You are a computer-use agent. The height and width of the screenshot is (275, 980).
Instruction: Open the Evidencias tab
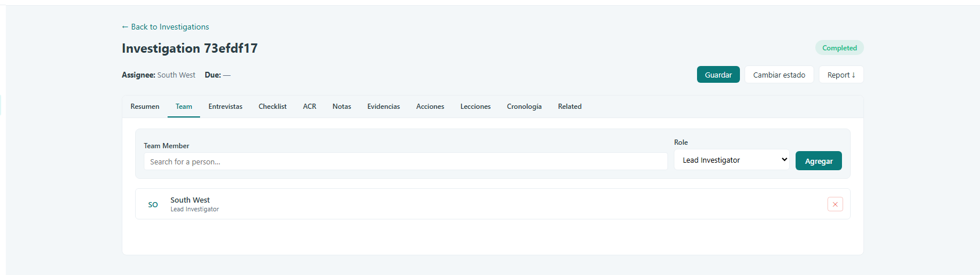point(383,107)
